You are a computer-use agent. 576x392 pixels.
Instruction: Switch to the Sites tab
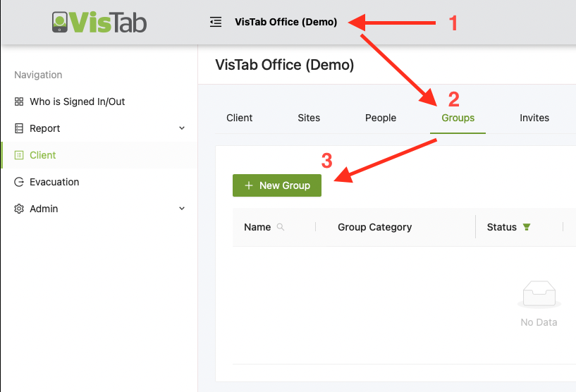(x=309, y=118)
